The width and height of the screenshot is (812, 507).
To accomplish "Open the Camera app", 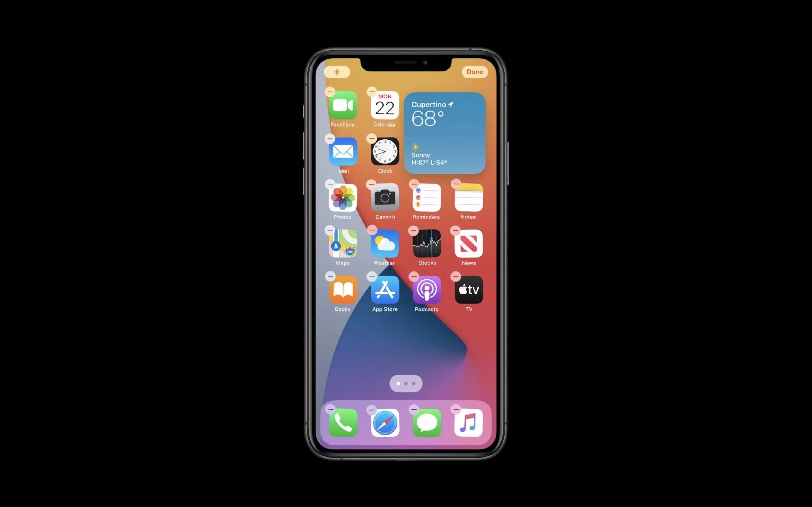I will (384, 200).
